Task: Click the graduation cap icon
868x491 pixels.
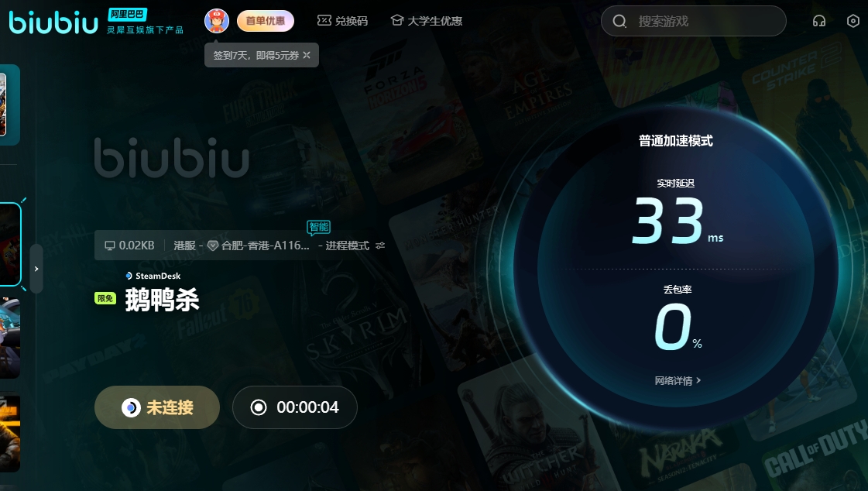Action: 397,20
